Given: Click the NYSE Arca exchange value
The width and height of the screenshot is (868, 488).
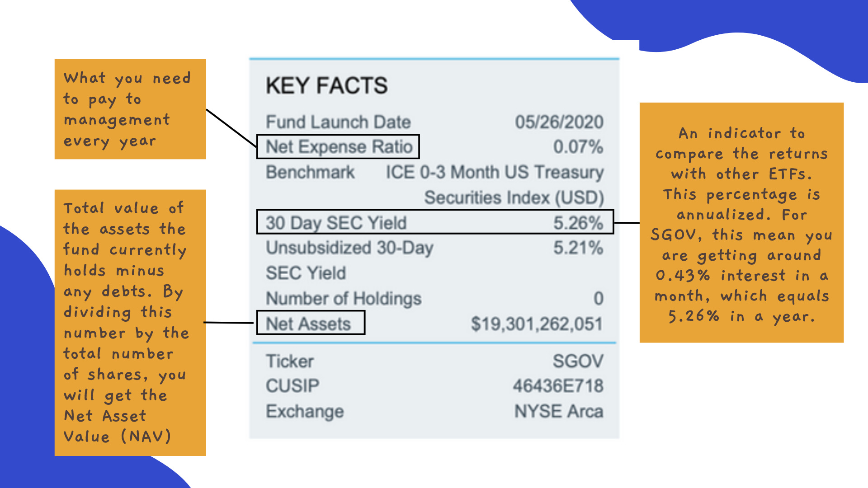Looking at the screenshot, I should (558, 411).
